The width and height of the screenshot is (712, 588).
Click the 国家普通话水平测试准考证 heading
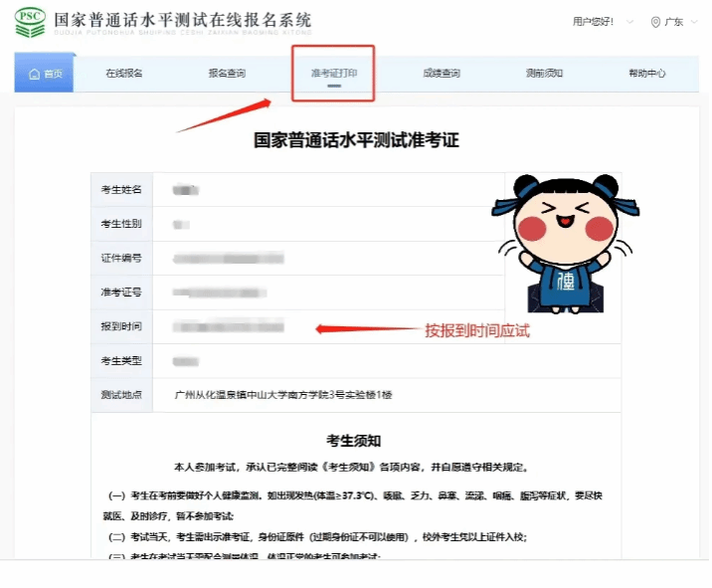click(356, 140)
